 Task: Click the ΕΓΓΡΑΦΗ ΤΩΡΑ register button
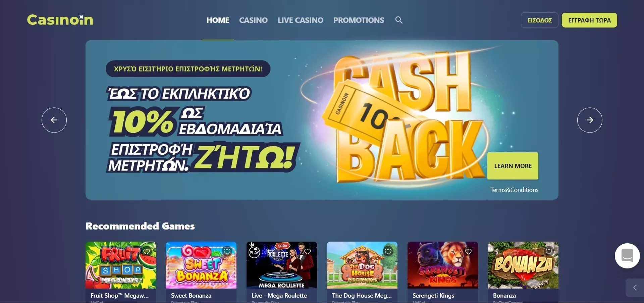click(589, 20)
